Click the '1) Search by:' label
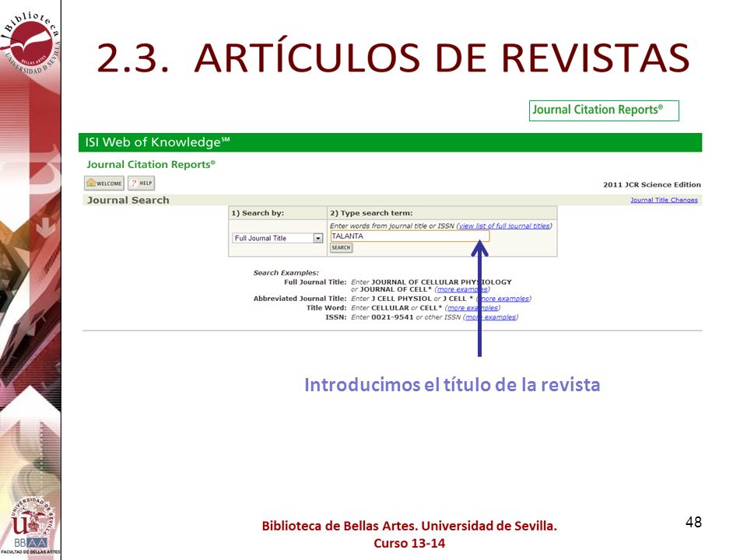This screenshot has width=747, height=560. [258, 213]
